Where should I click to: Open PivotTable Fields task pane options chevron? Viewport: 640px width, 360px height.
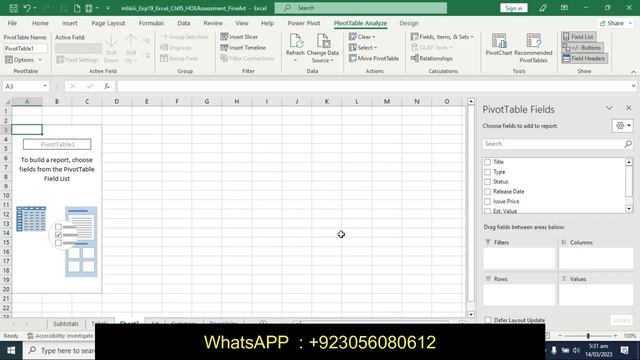[609, 108]
